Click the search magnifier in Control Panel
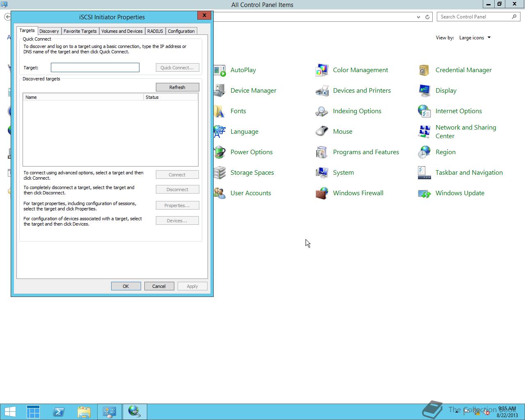Screen dimensions: 525x420 (x=514, y=17)
